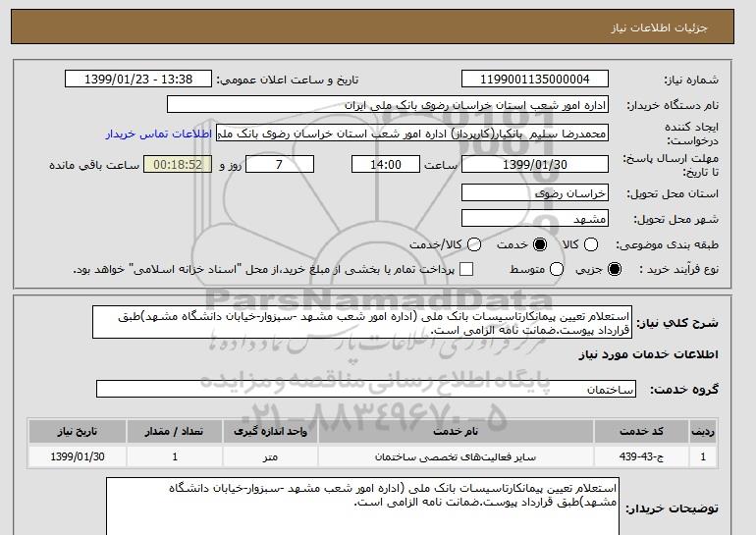The height and width of the screenshot is (535, 756).
Task: Toggle the اسناد خزانه اسلامی payment checkbox
Action: (465, 269)
